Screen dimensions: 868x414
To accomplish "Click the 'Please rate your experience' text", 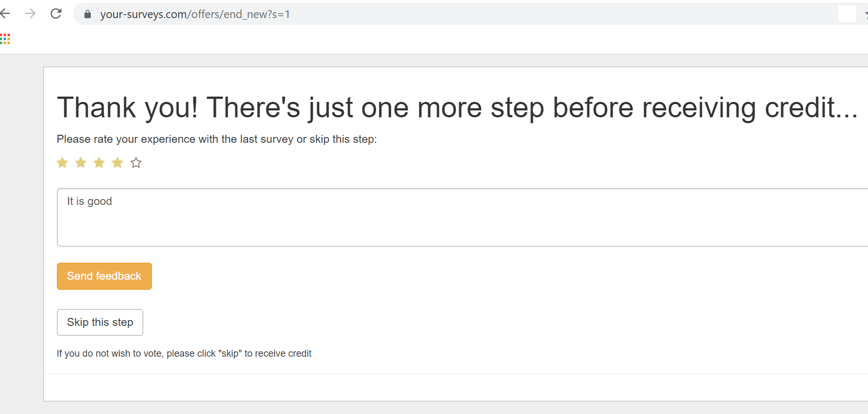I will click(217, 139).
